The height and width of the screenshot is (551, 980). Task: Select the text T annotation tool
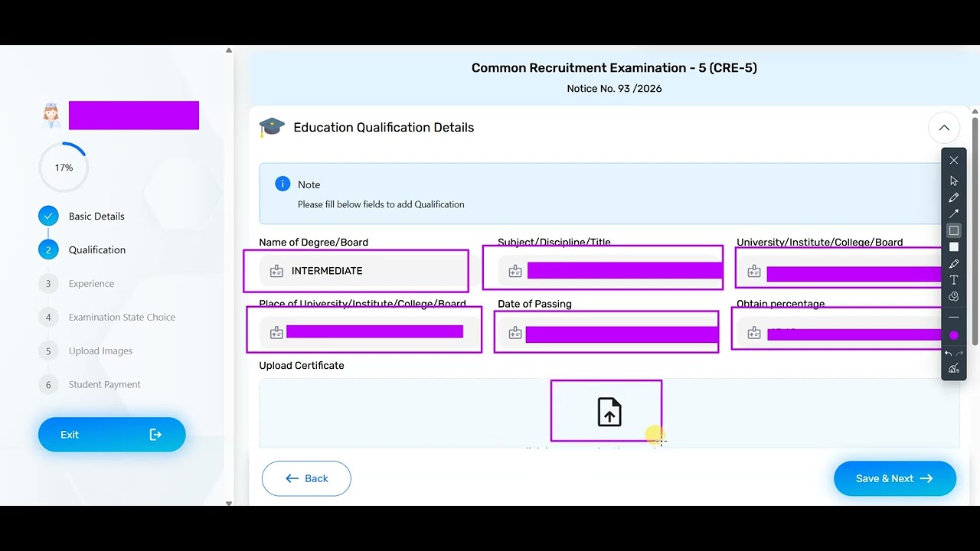coord(954,280)
